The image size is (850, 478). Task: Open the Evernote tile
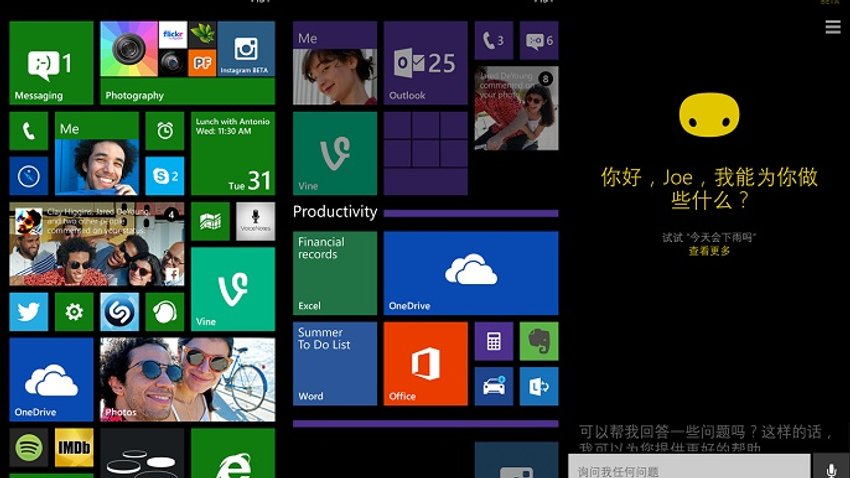coord(539,341)
